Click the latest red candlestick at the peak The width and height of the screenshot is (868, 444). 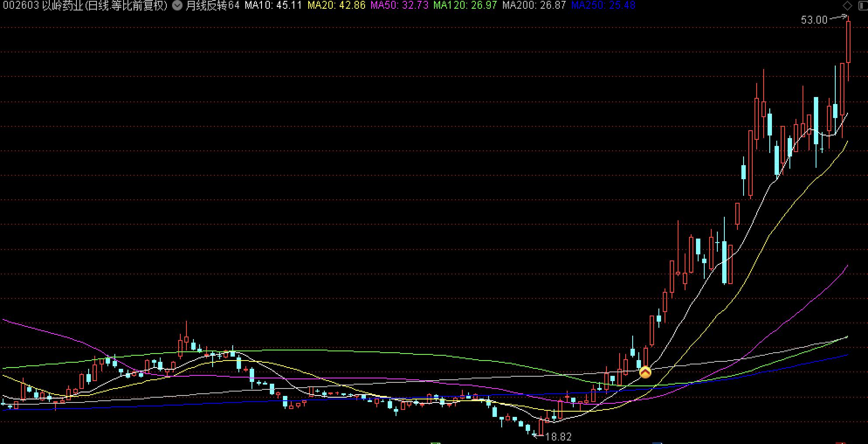pyautogui.click(x=848, y=42)
